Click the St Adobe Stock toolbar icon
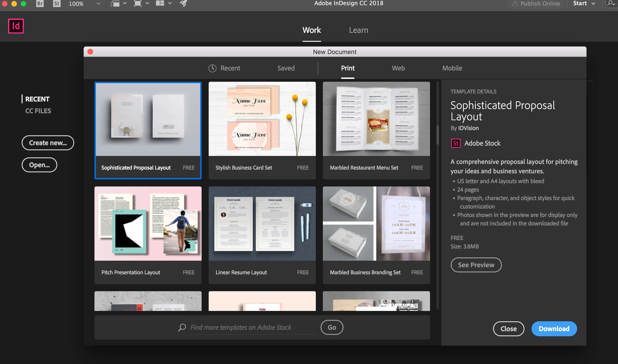Image resolution: width=618 pixels, height=364 pixels. [x=57, y=4]
